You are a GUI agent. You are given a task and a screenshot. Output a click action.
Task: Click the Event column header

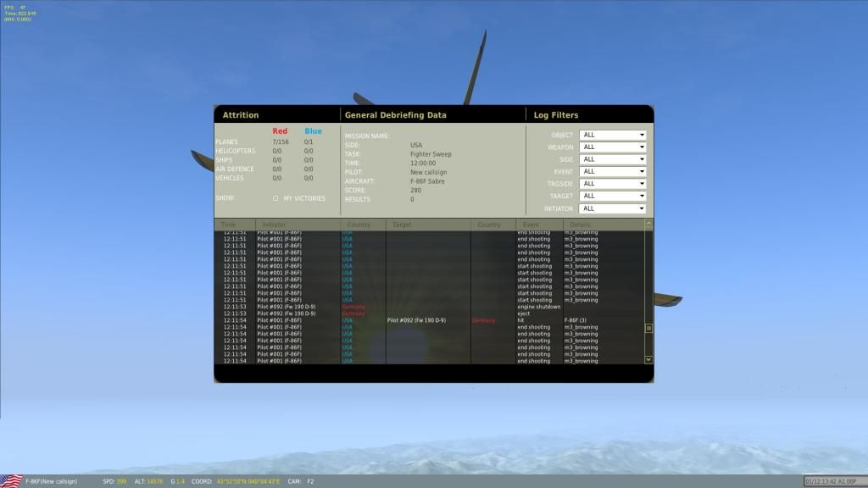click(531, 225)
